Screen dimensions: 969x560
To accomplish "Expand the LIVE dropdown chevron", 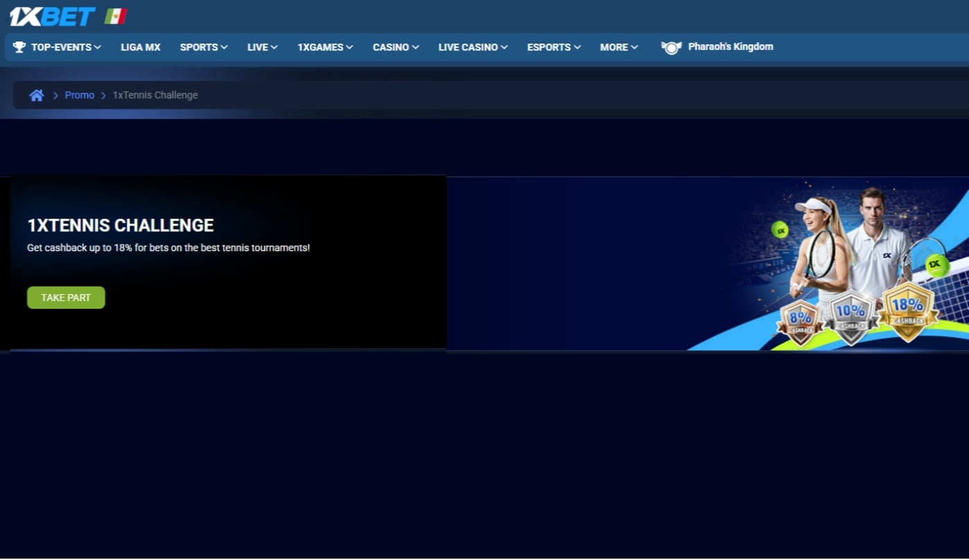I will point(274,47).
